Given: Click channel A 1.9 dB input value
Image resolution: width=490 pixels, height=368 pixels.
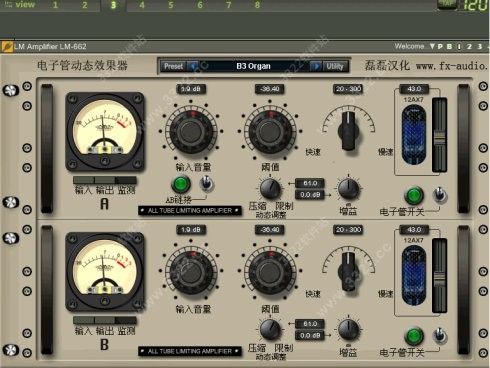Looking at the screenshot, I should pyautogui.click(x=191, y=89).
